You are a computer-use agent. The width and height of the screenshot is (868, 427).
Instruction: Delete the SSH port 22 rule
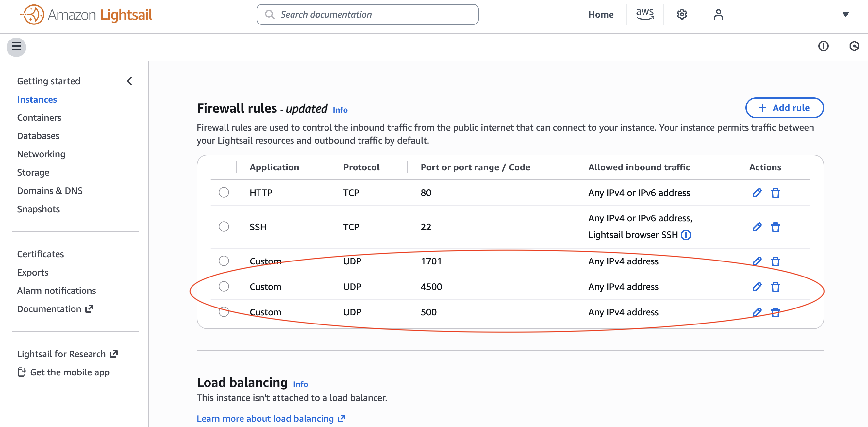point(775,227)
